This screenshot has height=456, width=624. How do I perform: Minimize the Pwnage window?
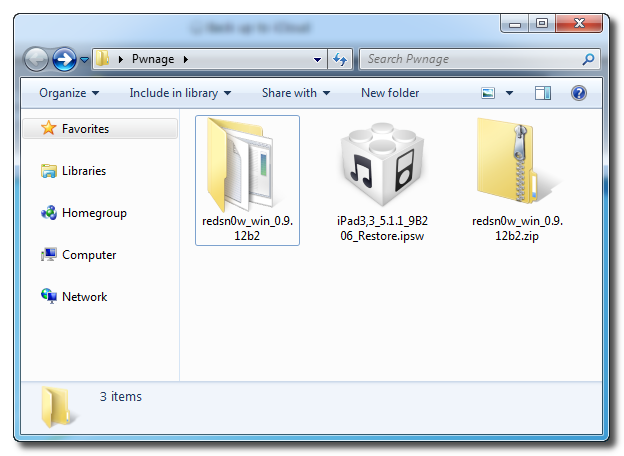(x=515, y=24)
